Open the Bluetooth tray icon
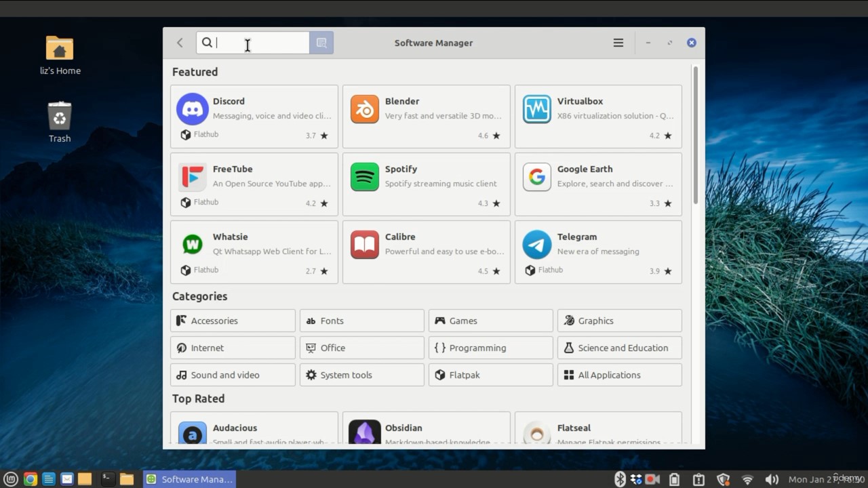This screenshot has width=868, height=488. [620, 479]
